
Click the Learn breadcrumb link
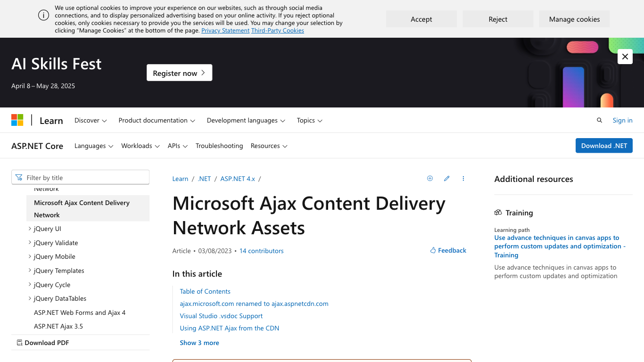point(180,179)
